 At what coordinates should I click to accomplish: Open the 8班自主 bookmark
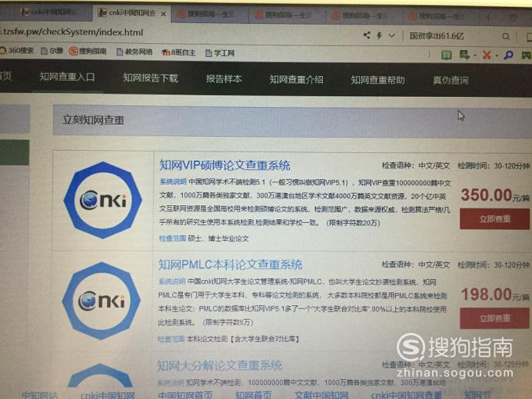pos(178,52)
